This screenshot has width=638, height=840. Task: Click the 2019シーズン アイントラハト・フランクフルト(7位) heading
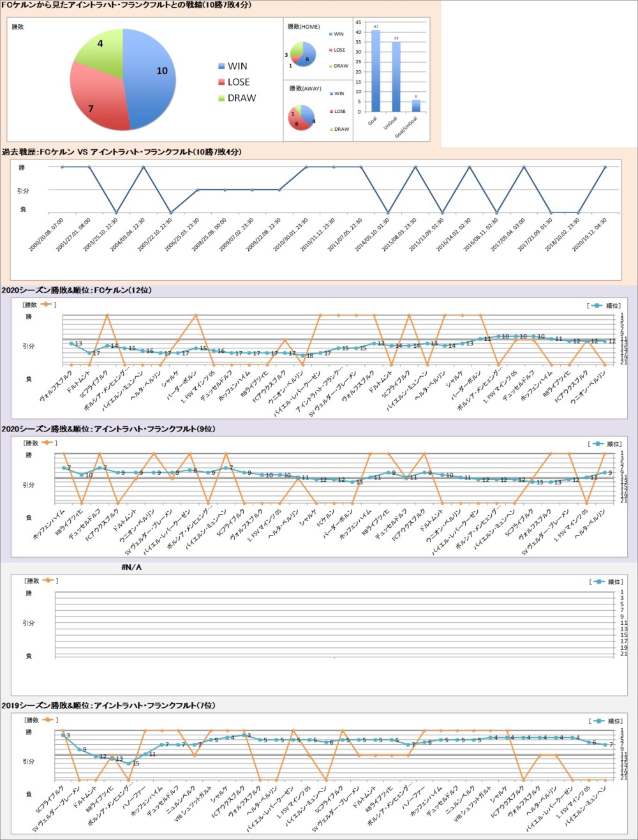(108, 705)
